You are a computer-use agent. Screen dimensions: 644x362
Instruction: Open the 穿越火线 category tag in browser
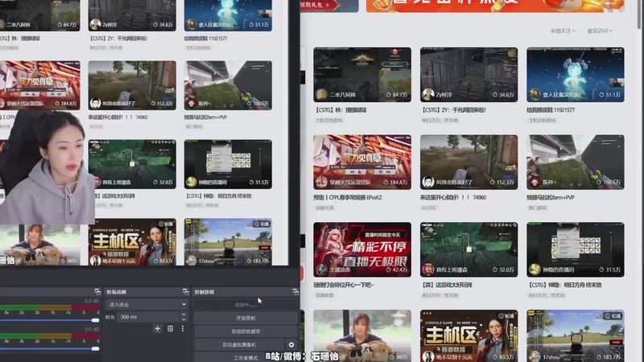(325, 208)
